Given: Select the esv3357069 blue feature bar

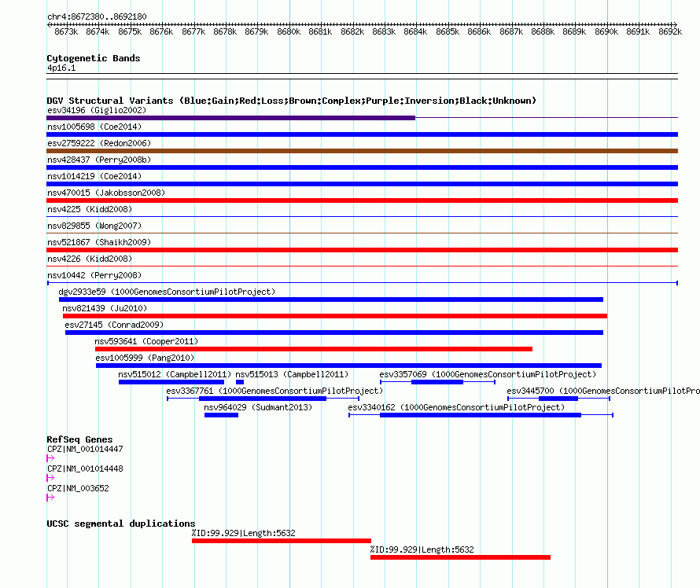Looking at the screenshot, I should [x=437, y=382].
